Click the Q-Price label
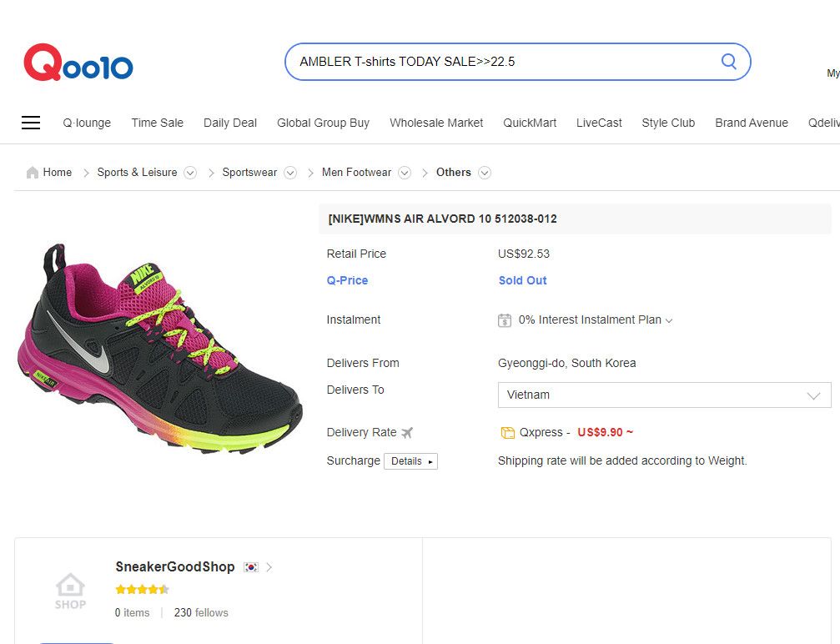The image size is (840, 644). point(347,280)
